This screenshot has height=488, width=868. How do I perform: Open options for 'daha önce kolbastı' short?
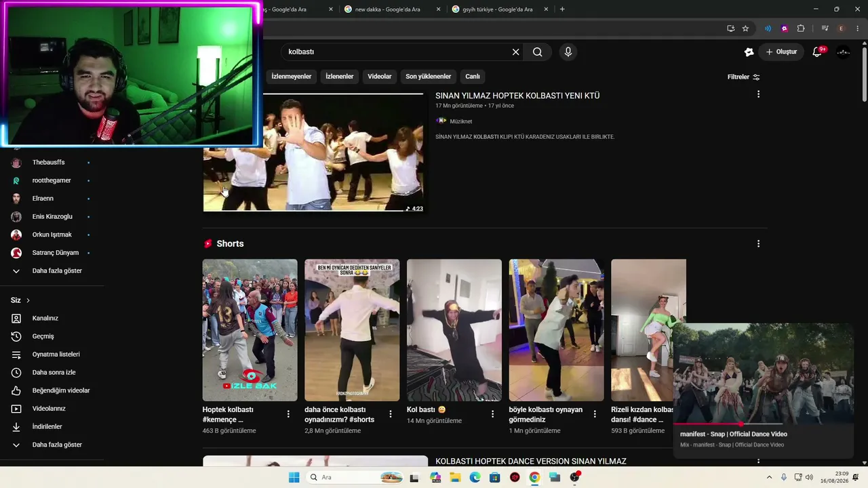coord(391,414)
